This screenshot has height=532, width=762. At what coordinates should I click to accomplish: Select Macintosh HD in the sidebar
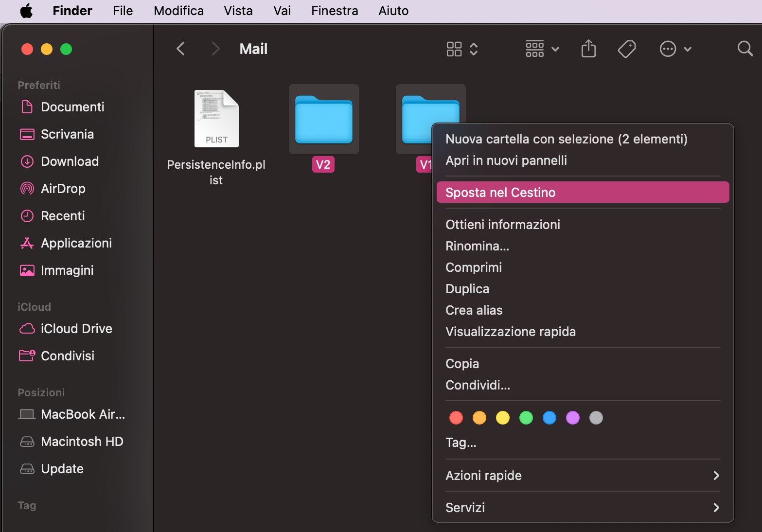(x=82, y=442)
